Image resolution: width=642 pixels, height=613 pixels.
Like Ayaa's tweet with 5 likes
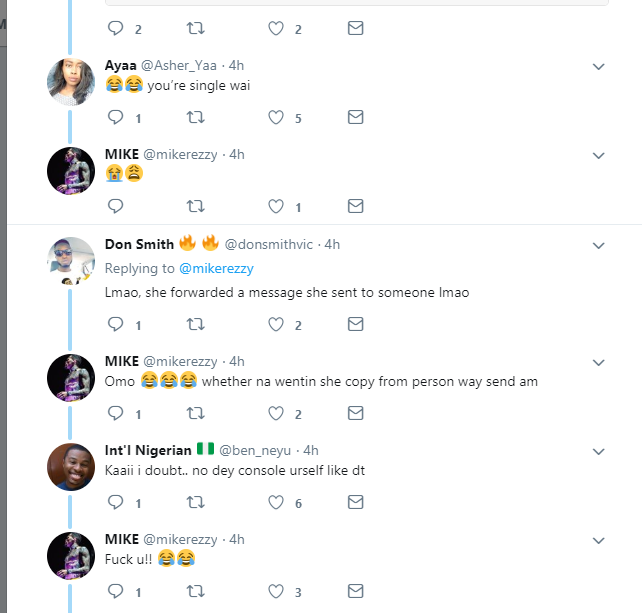276,117
